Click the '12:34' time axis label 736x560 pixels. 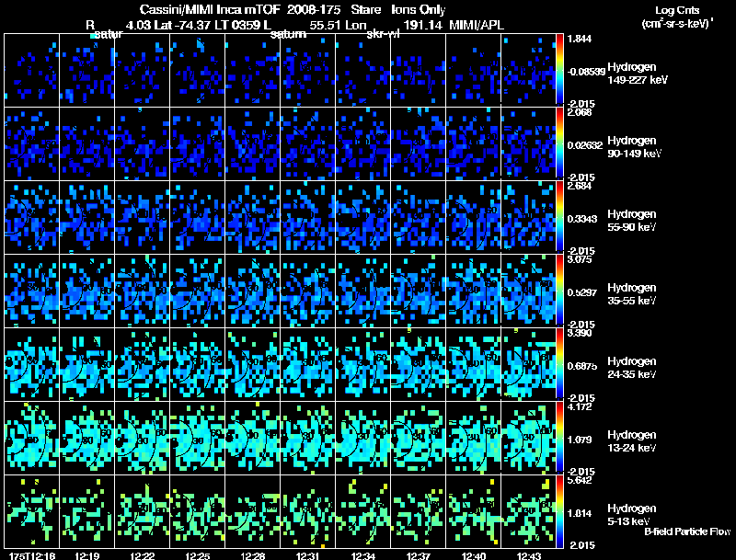point(363,555)
